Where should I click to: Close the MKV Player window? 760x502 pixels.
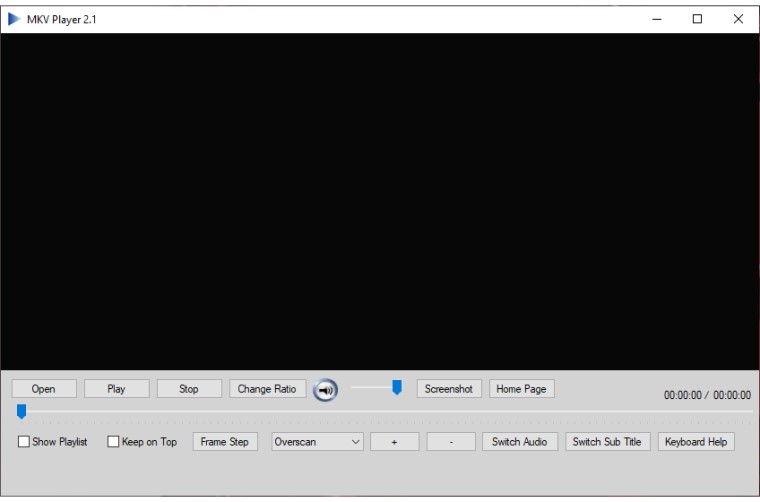click(738, 19)
